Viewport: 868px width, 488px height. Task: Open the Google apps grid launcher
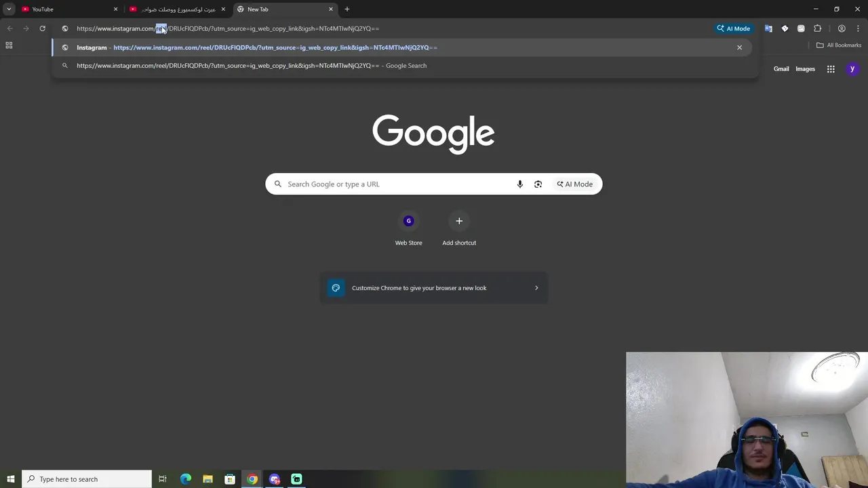[x=831, y=69]
